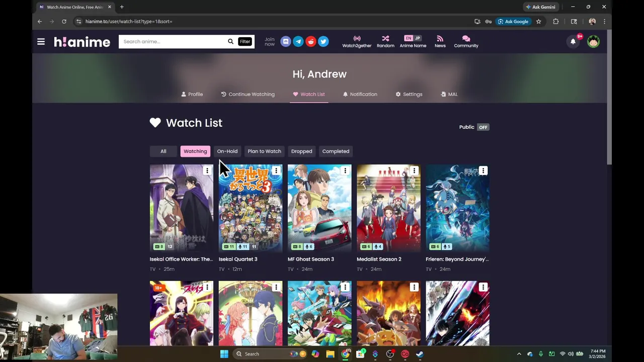644x362 pixels.
Task: Open File Explorer from the taskbar
Action: point(330,354)
